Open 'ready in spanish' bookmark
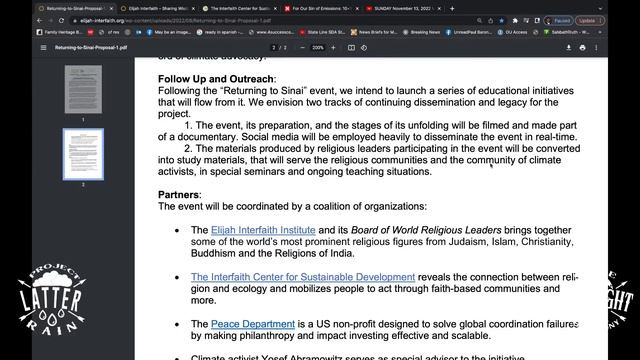 [220, 32]
